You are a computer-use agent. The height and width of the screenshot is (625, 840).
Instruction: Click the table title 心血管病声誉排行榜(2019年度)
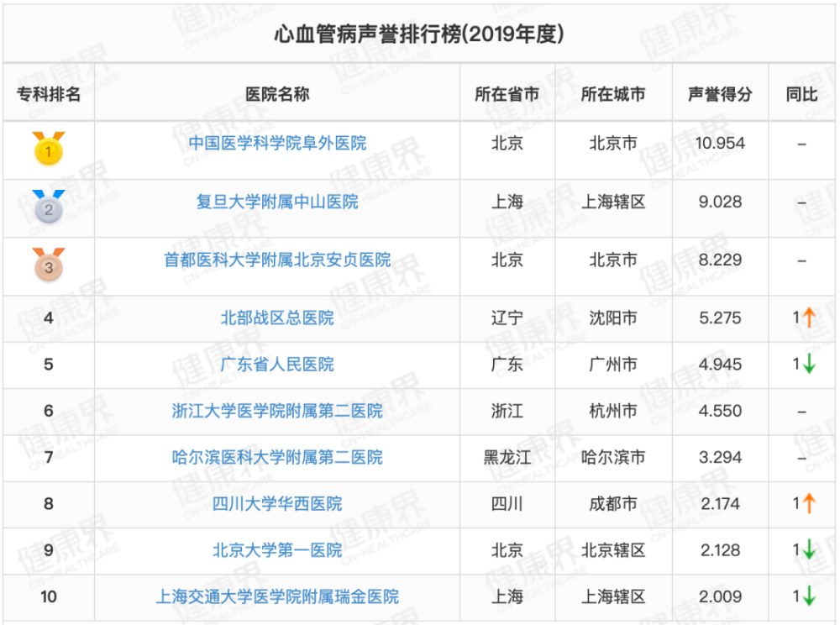[x=419, y=34]
